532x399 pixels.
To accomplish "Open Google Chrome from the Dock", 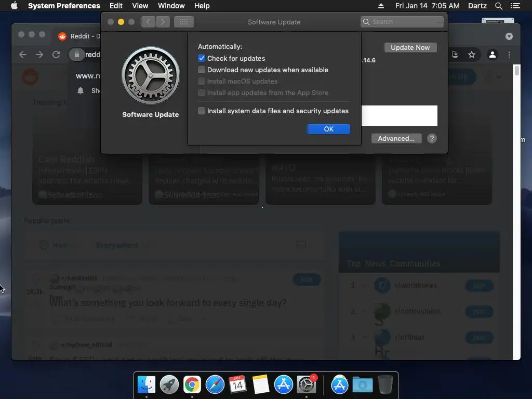I will point(192,384).
